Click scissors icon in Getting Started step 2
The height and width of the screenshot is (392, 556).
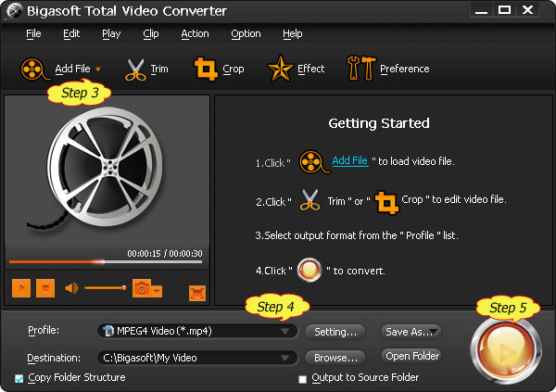pos(310,200)
